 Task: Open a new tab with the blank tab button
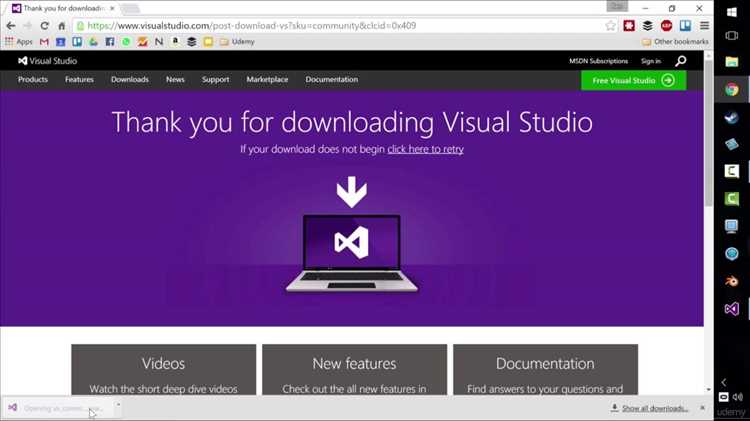[x=130, y=9]
